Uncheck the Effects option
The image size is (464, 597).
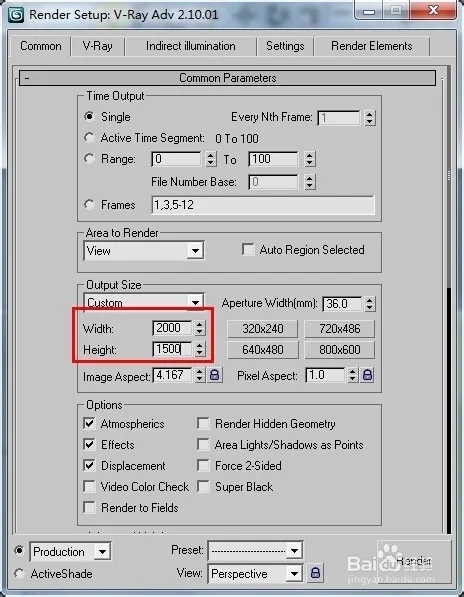tap(89, 444)
